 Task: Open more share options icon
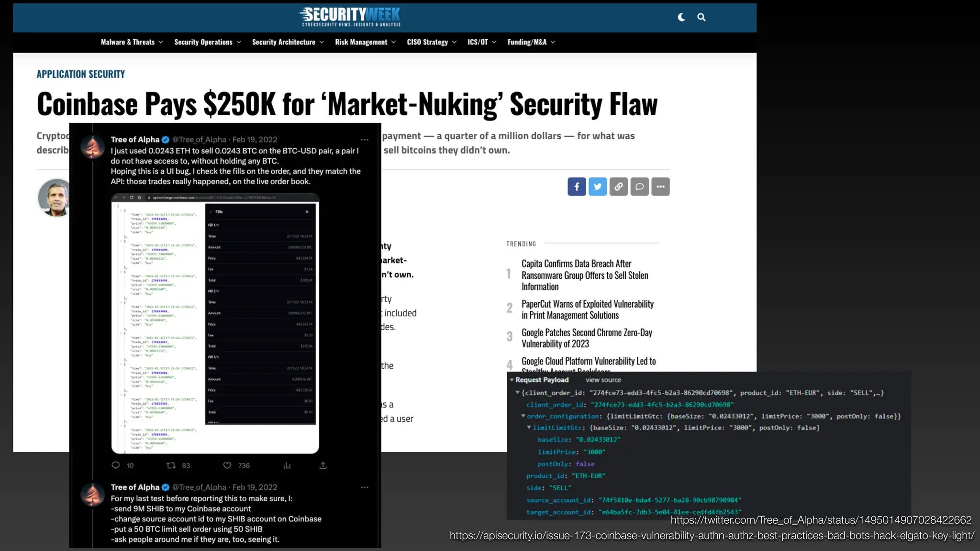point(660,187)
